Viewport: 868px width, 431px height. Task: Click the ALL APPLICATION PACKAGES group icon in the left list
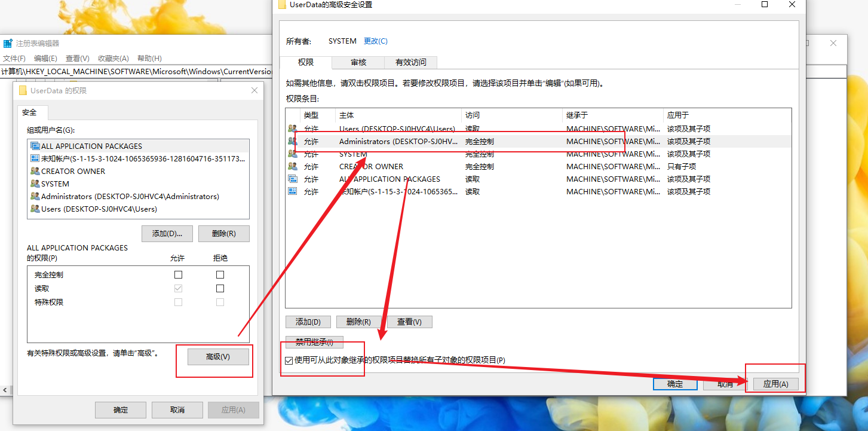(35, 146)
